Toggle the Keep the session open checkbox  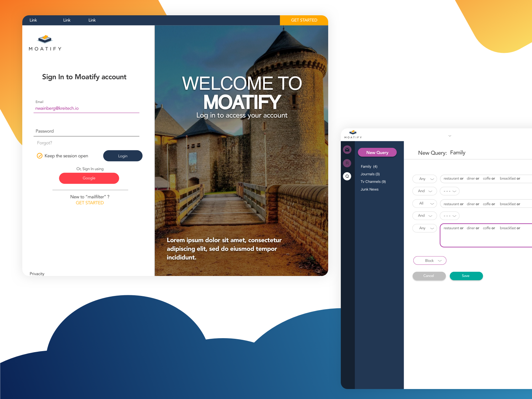(40, 156)
